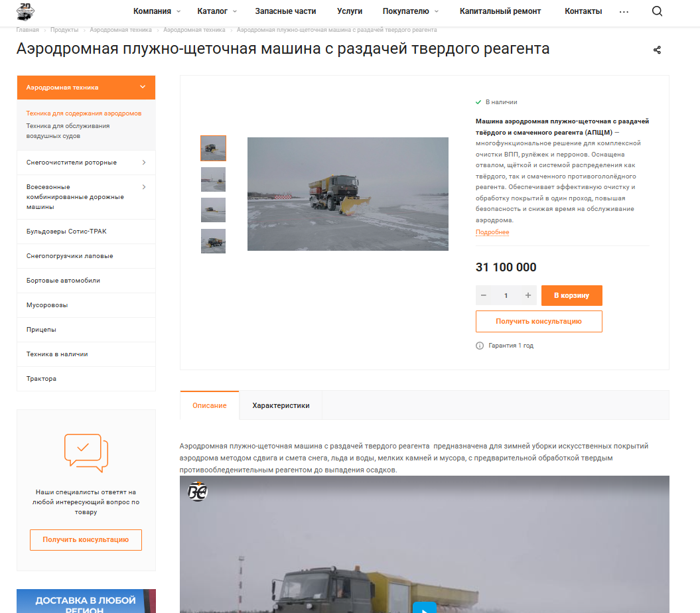Click the Подробнее link
This screenshot has width=700, height=613.
point(492,232)
